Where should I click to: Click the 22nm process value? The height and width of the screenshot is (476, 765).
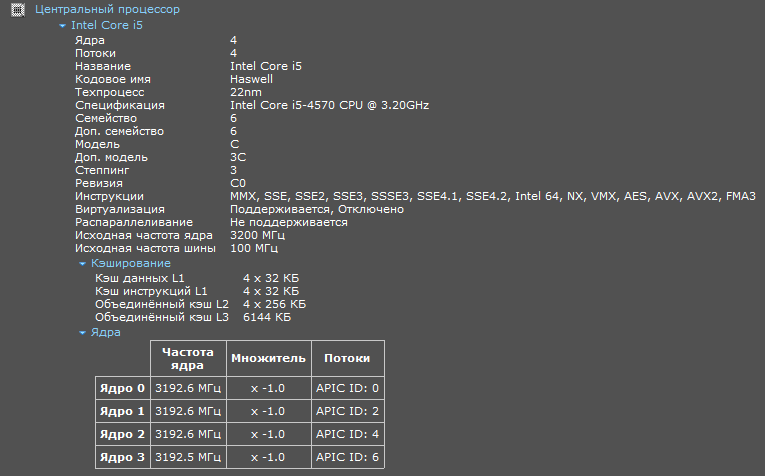coord(246,92)
